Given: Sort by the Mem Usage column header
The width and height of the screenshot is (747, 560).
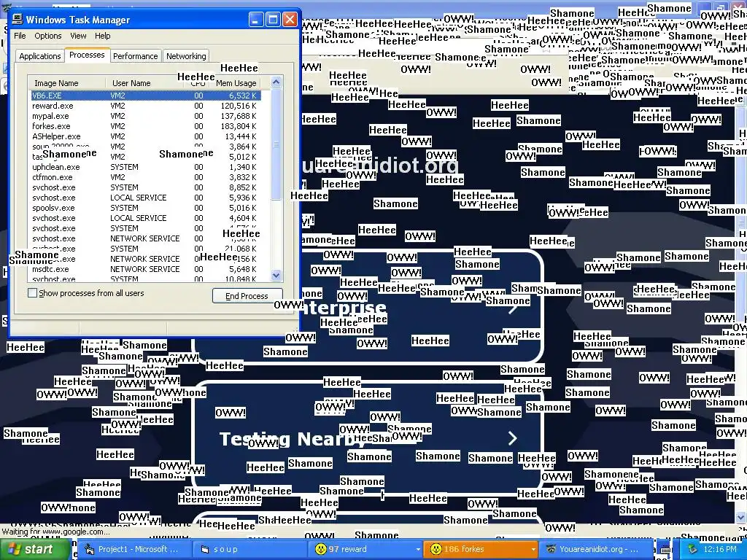Looking at the screenshot, I should (236, 83).
